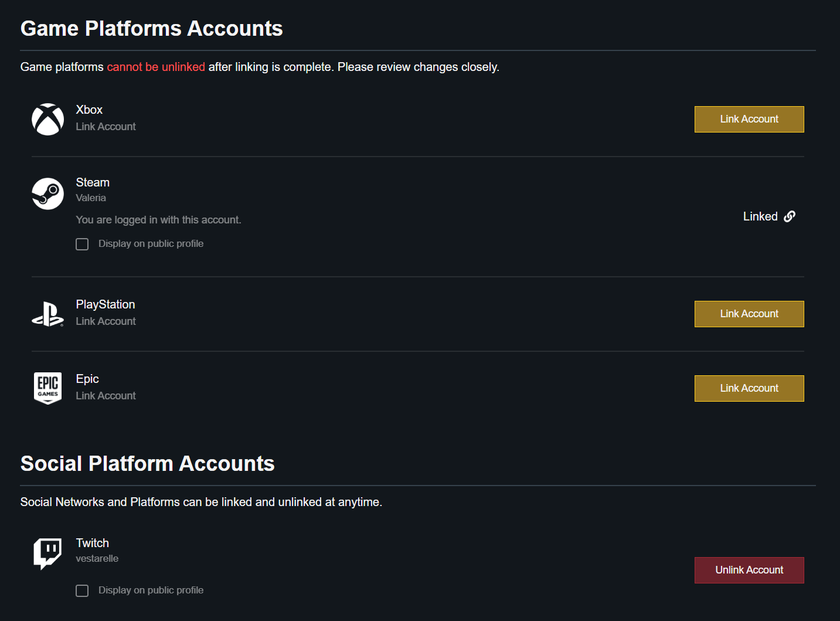The height and width of the screenshot is (621, 840).
Task: Link your Epic Games account
Action: click(x=749, y=388)
